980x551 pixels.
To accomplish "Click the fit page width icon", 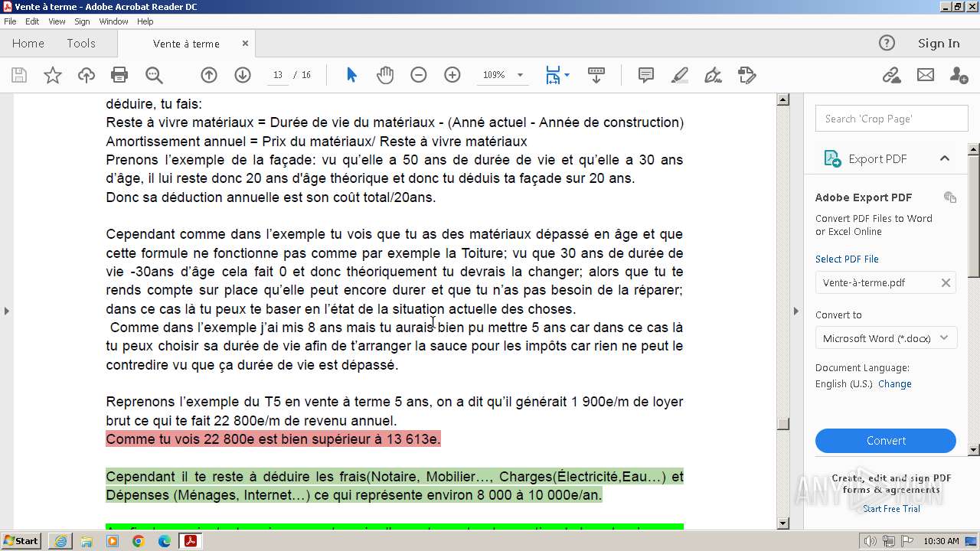I will (x=553, y=75).
